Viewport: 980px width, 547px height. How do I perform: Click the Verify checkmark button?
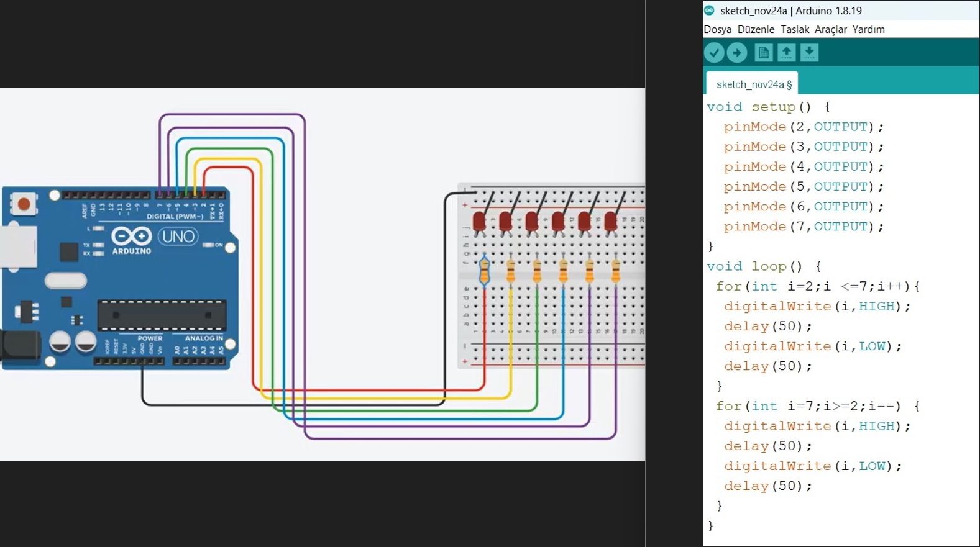point(714,53)
